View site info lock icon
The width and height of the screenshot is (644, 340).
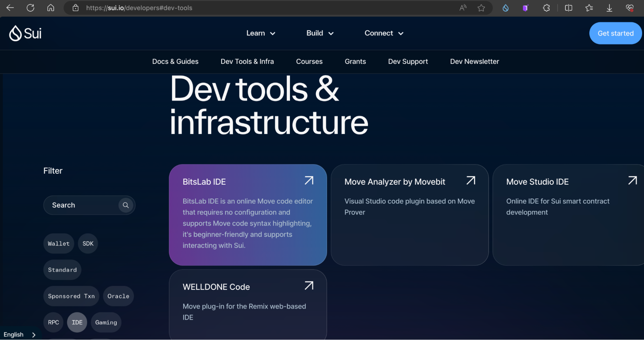point(75,8)
